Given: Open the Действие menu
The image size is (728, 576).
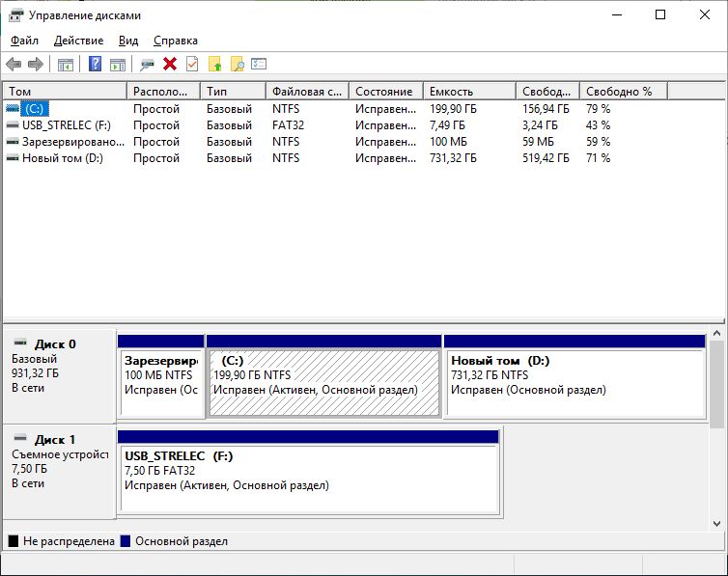Looking at the screenshot, I should point(79,41).
